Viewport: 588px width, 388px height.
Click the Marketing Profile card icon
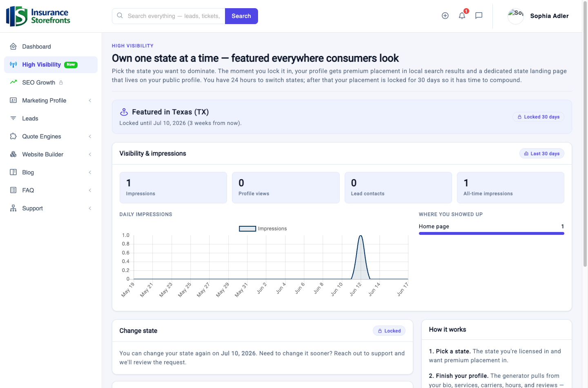click(x=13, y=100)
